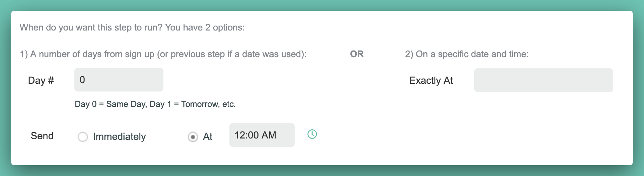Click the previous step parenthetical text
The image size is (644, 176).
(232, 54)
